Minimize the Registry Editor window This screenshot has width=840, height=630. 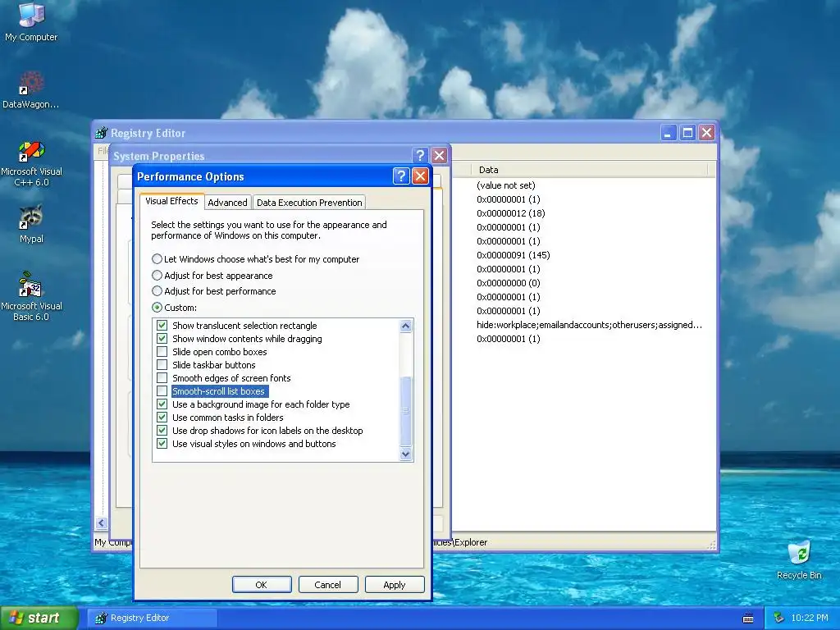668,132
